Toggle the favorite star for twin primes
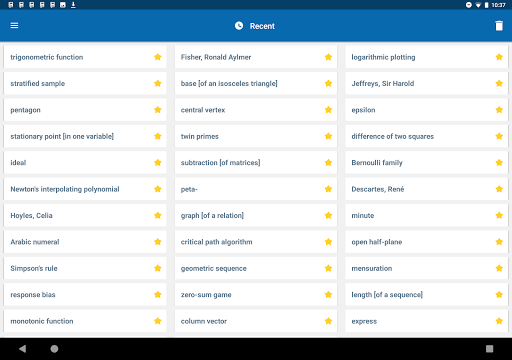 coord(328,136)
